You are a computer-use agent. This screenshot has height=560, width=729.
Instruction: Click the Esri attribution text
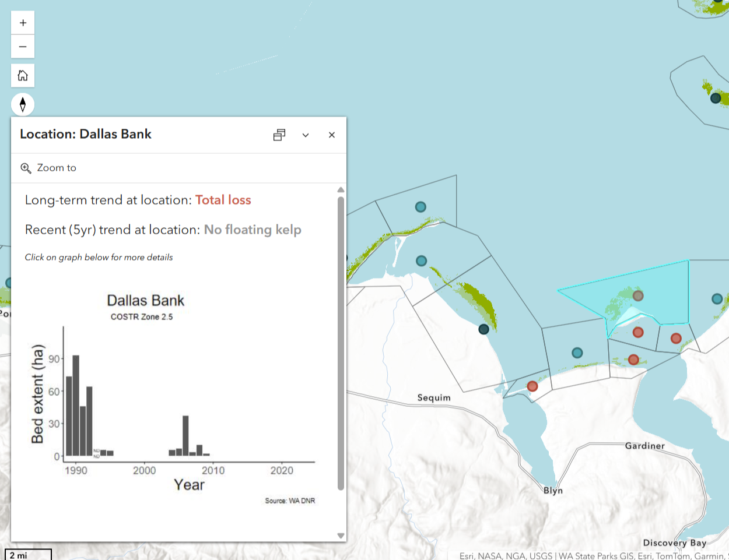594,556
